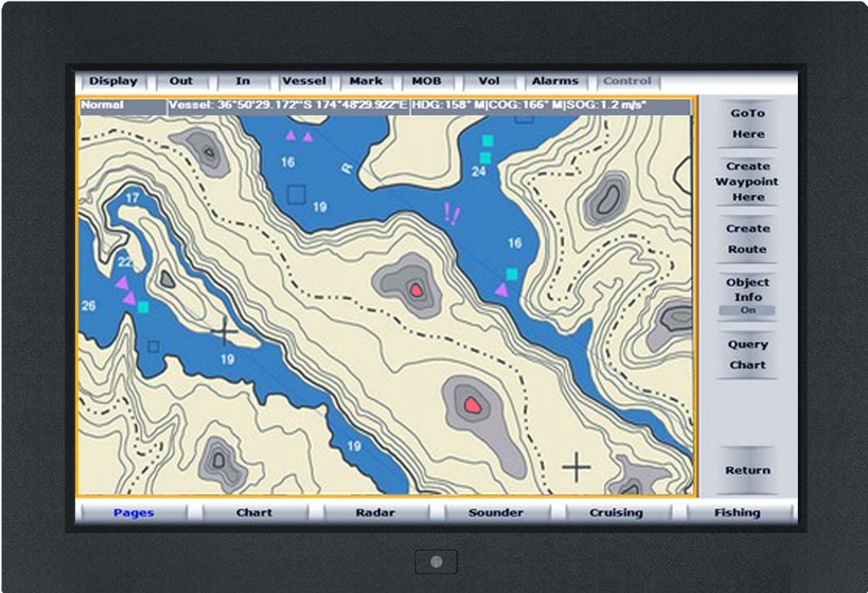Open the Vessel menu
The height and width of the screenshot is (593, 868).
pyautogui.click(x=304, y=81)
